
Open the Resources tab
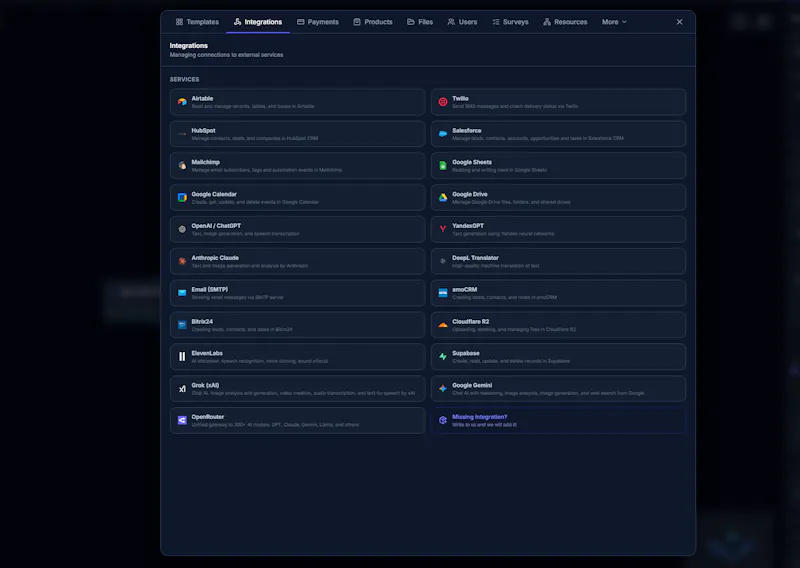click(565, 22)
